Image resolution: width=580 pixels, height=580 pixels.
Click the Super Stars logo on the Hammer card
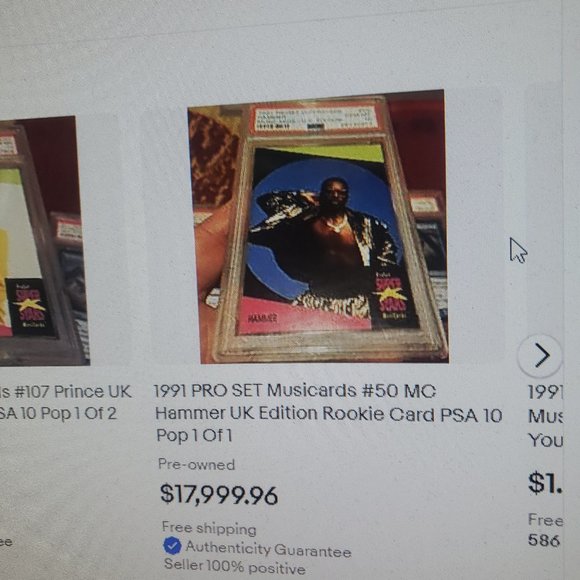click(391, 296)
